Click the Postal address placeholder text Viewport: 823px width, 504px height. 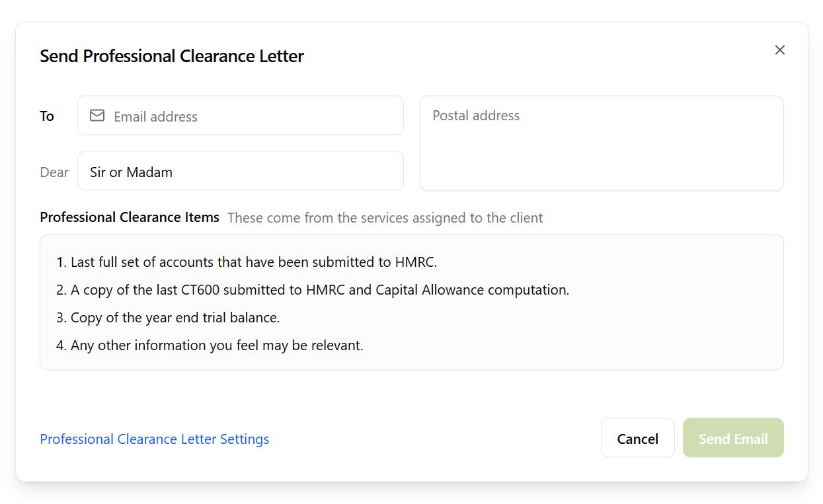475,115
